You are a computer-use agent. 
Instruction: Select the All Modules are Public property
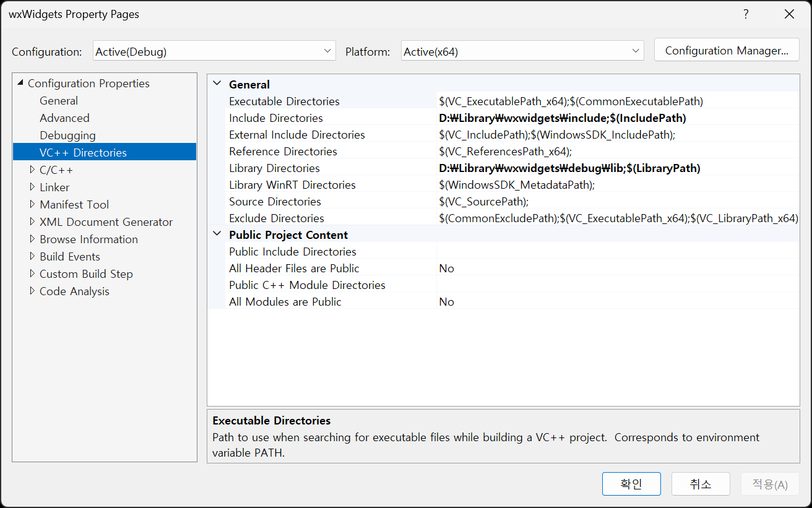click(x=285, y=301)
